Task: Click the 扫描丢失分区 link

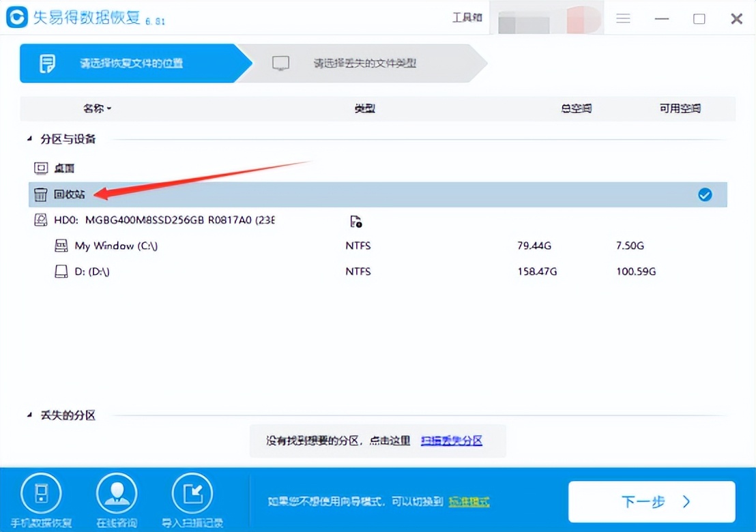Action: pos(452,441)
